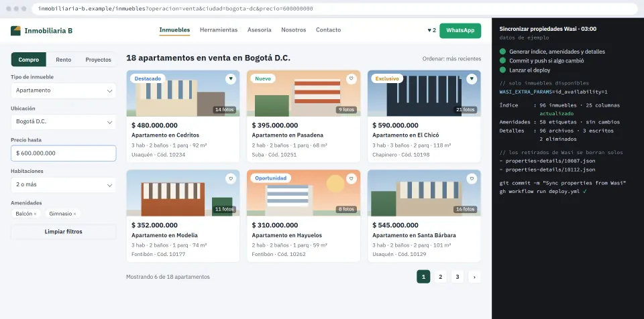Click the Nuevo badge on Pasadena card

click(x=263, y=78)
